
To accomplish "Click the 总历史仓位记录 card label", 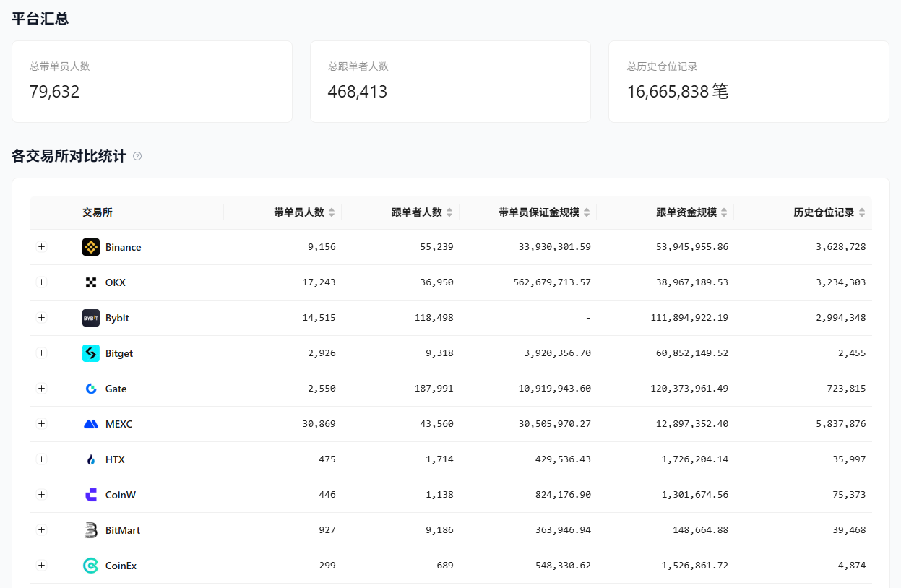I will pyautogui.click(x=662, y=66).
